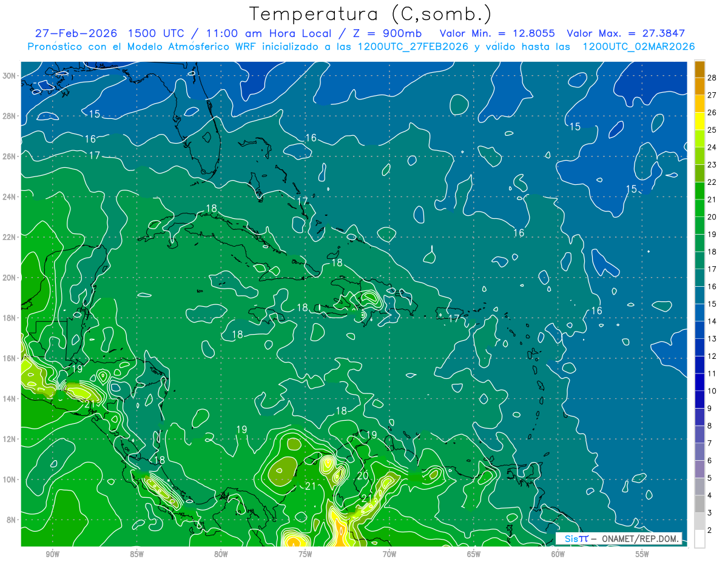Screen dimensions: 728x562
Task: Click the legend value 12
Action: click(712, 356)
